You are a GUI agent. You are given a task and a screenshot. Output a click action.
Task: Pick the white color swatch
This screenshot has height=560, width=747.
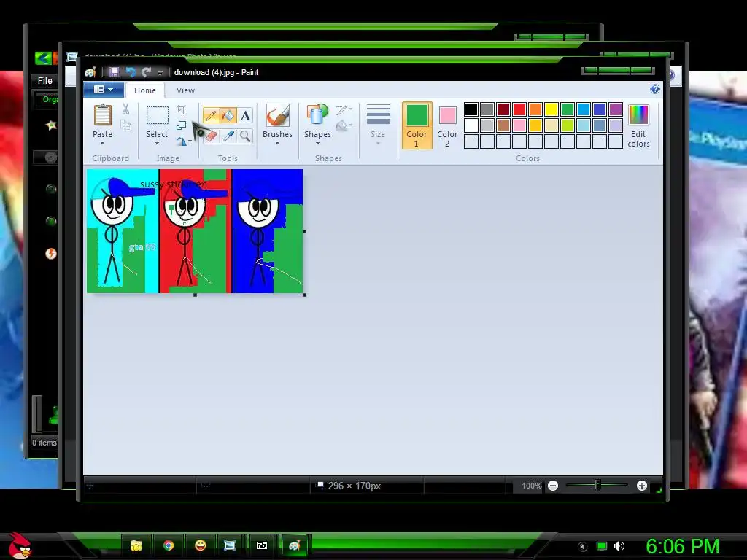[471, 125]
